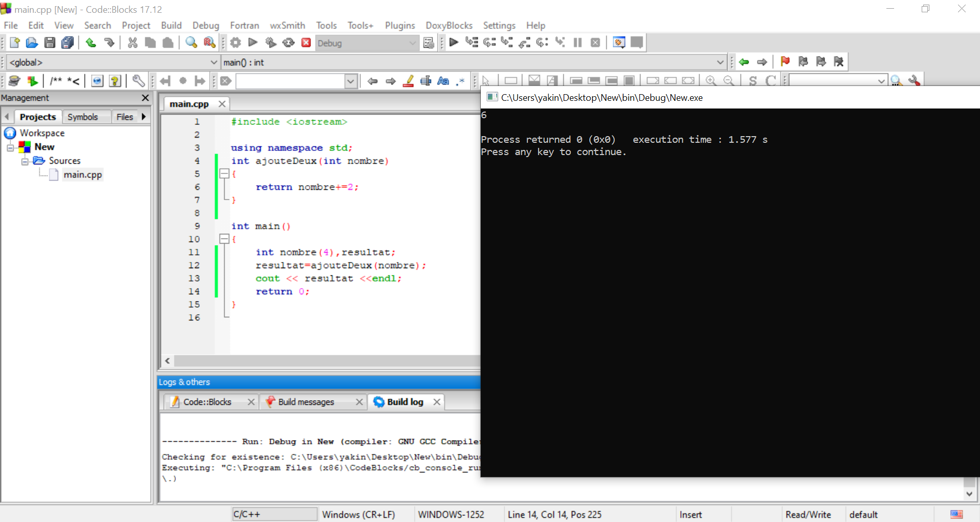
Task: Open Find using the magnifier icon
Action: click(x=191, y=42)
